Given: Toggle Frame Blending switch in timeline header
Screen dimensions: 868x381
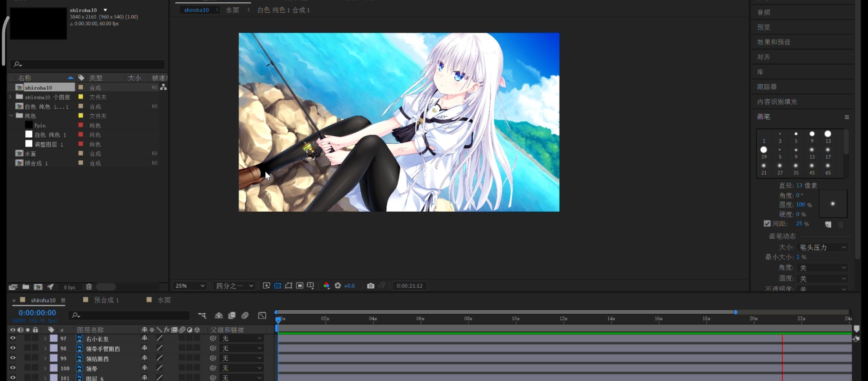Looking at the screenshot, I should point(232,315).
